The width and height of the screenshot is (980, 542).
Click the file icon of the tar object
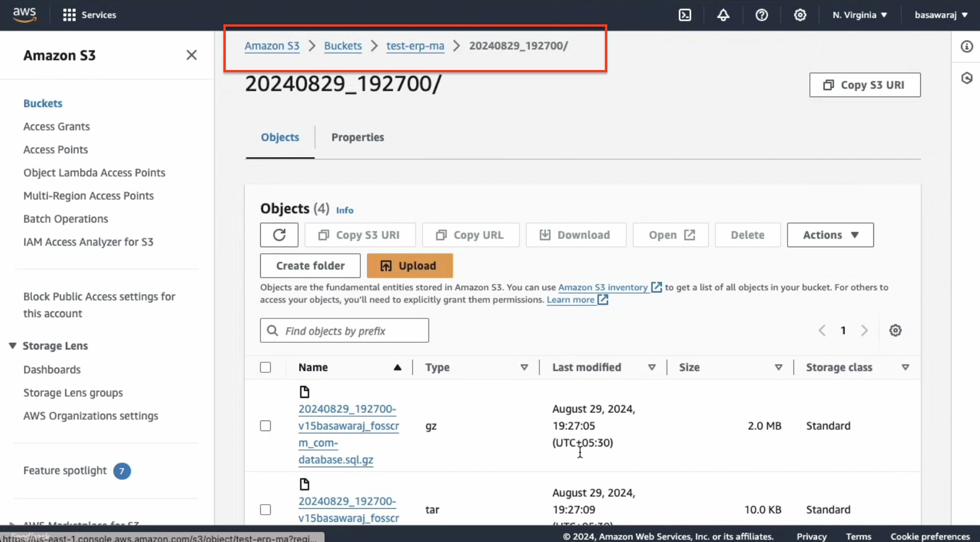305,484
